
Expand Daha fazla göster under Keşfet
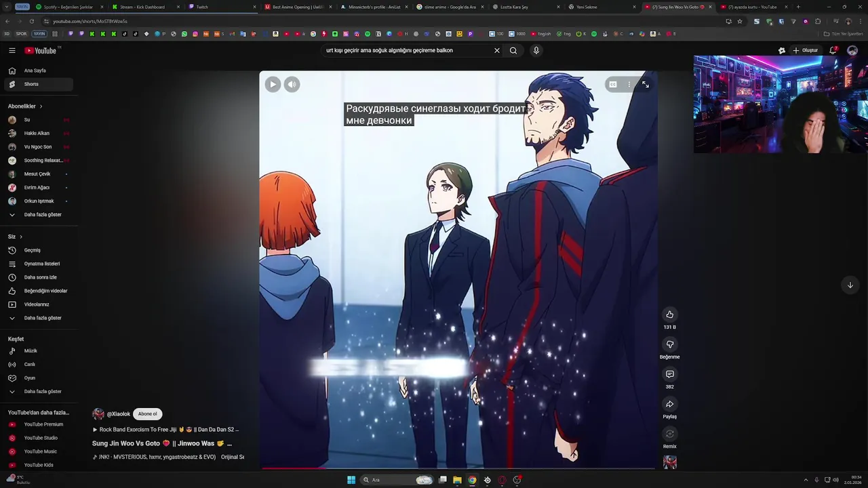37,392
